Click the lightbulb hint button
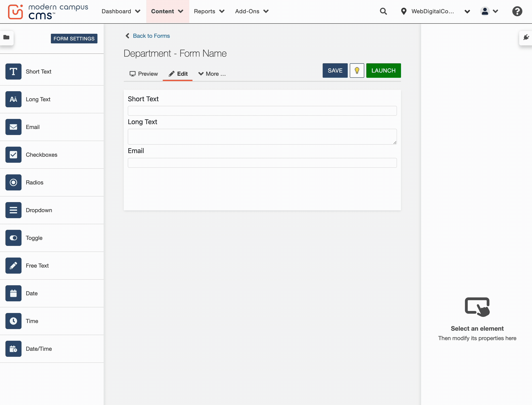The image size is (532, 405). (x=357, y=70)
